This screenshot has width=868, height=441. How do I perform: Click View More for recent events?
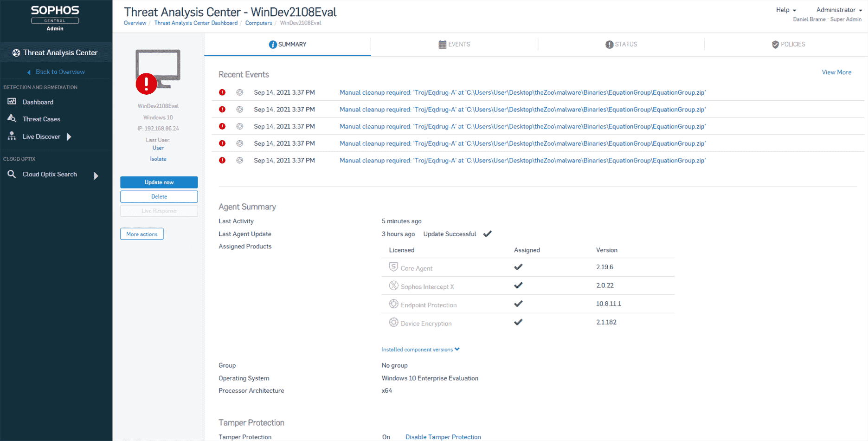(836, 72)
